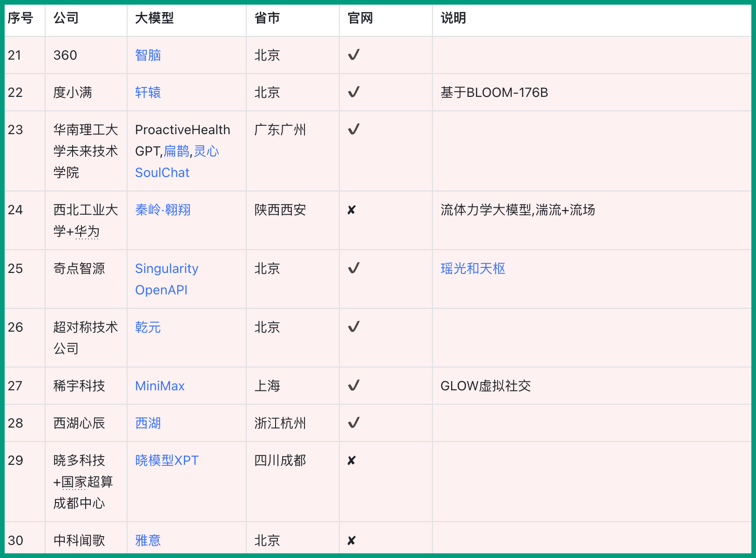756x558 pixels.
Task: Click the 轩辕 link for 度小满
Action: [148, 93]
